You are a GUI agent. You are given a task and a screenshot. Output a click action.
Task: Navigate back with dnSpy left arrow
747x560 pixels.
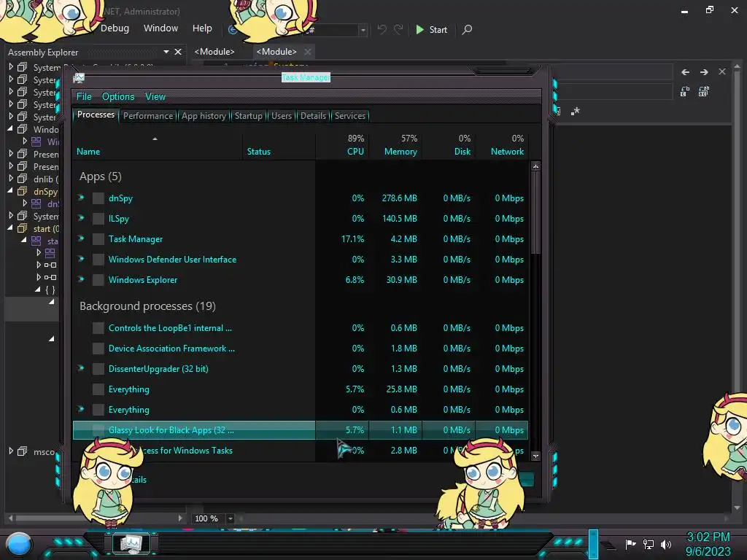coord(686,72)
